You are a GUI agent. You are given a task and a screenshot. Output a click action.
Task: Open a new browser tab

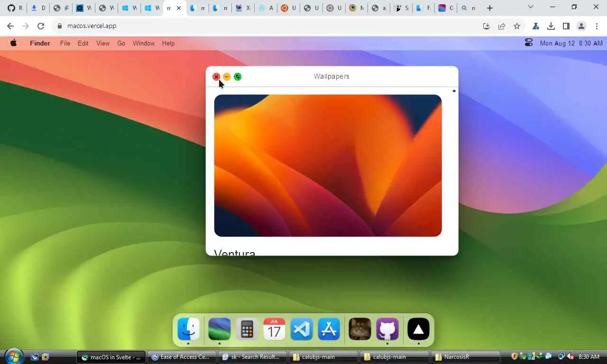490,8
